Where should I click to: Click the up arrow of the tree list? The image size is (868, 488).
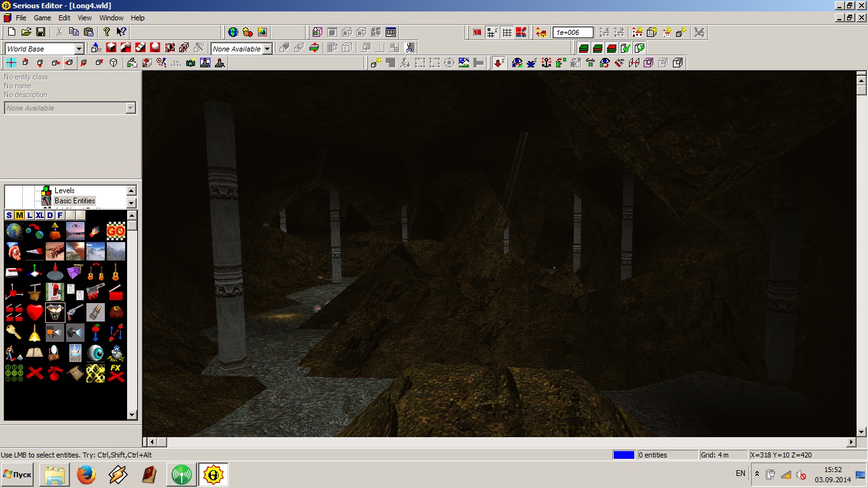(132, 191)
